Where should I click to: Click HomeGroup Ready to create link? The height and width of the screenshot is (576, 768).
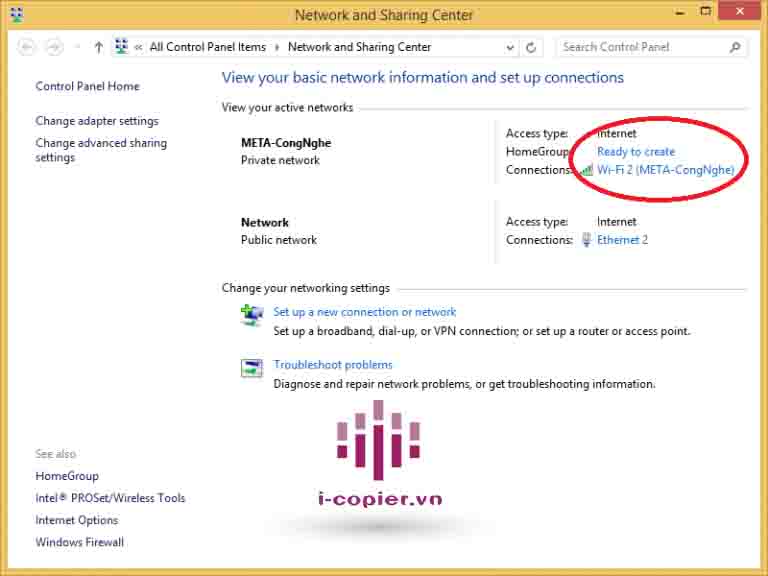pyautogui.click(x=635, y=152)
